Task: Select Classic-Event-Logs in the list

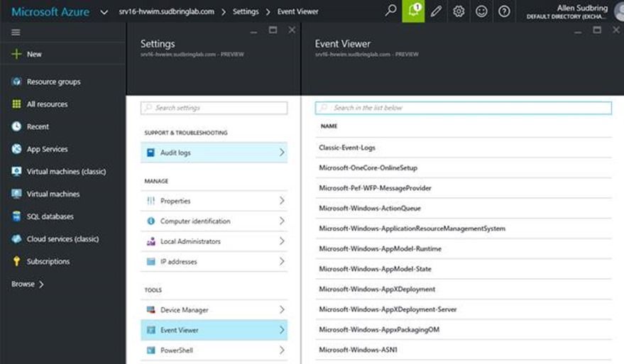Action: 347,148
